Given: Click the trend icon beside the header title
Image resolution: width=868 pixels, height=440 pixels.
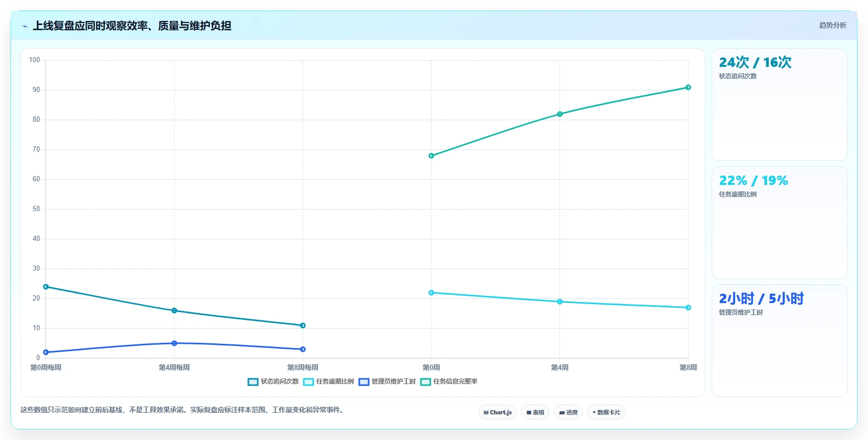Looking at the screenshot, I should 25,26.
